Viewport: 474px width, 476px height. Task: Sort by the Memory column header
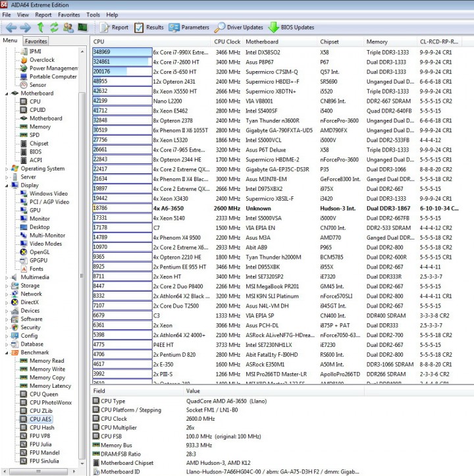390,41
